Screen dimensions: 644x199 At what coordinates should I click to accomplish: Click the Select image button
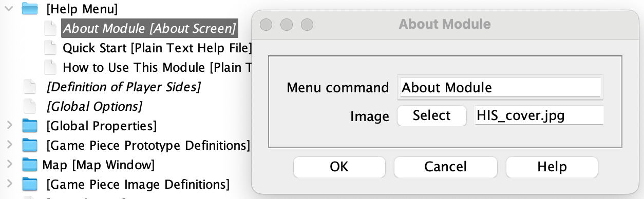[432, 115]
